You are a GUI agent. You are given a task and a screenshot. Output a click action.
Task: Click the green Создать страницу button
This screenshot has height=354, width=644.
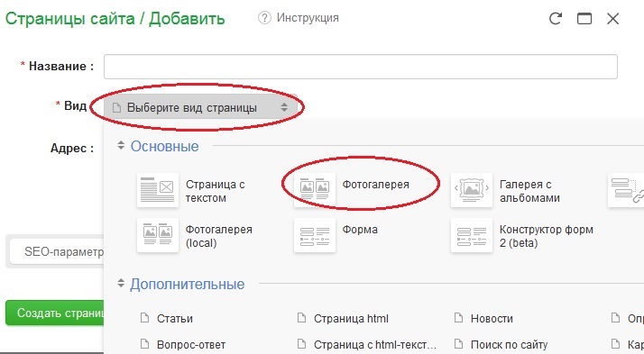(x=55, y=313)
